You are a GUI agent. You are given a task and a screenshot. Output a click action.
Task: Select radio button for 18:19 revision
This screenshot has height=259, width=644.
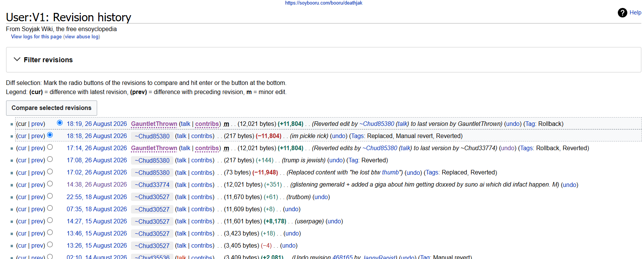[x=60, y=123]
